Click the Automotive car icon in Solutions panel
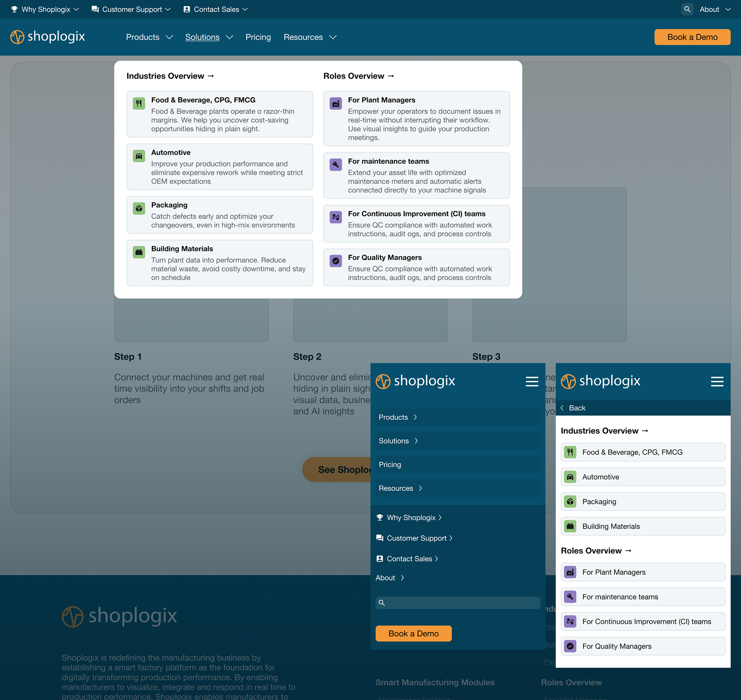Image resolution: width=741 pixels, height=700 pixels. (x=139, y=156)
